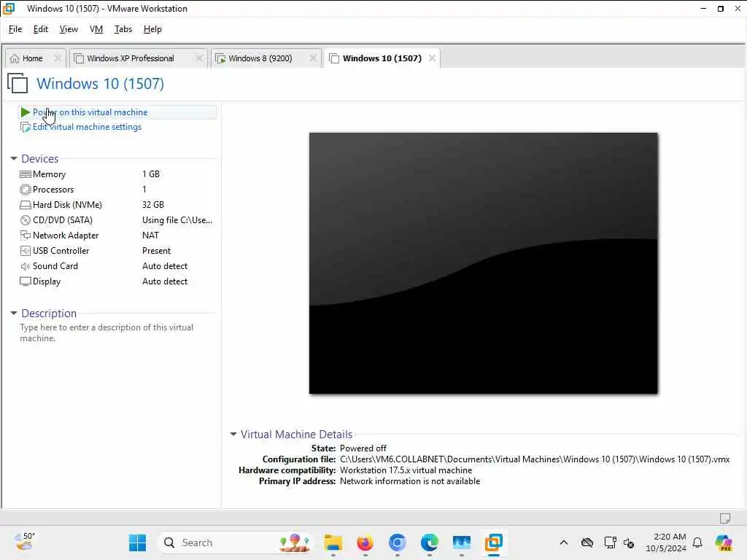Click the Sound Card Auto detect value
The height and width of the screenshot is (560, 747).
(165, 266)
